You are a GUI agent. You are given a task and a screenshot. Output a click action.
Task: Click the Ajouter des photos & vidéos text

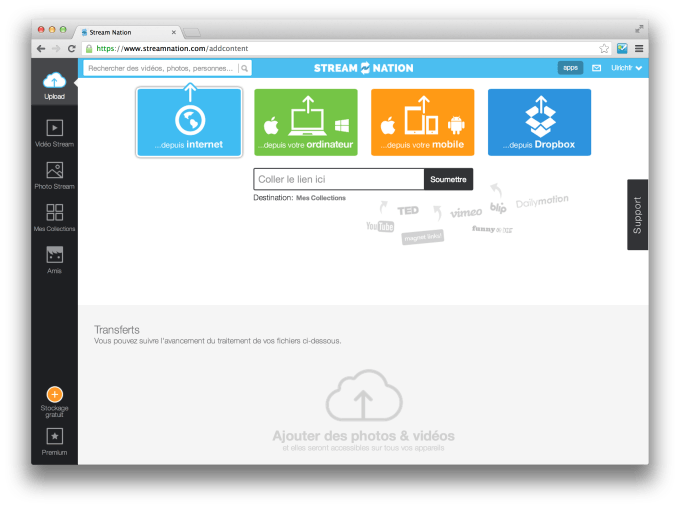363,436
